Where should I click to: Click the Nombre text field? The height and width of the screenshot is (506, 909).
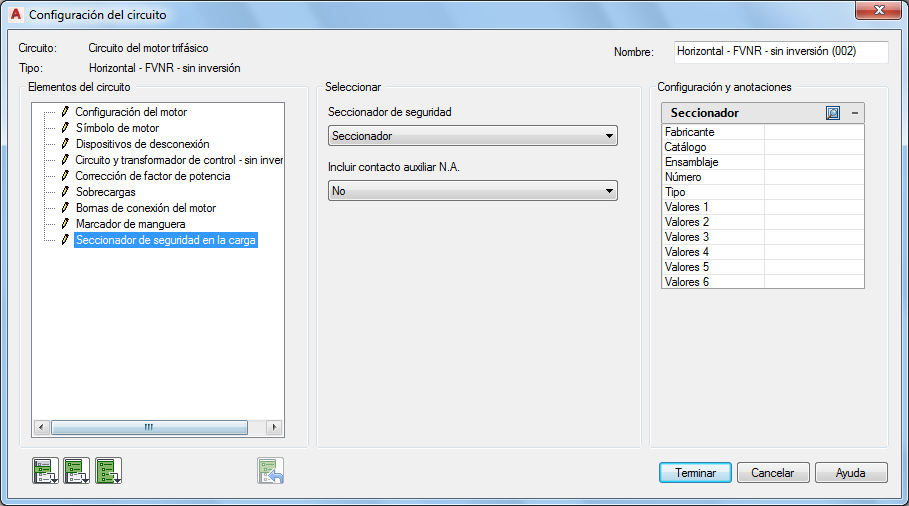tap(779, 51)
